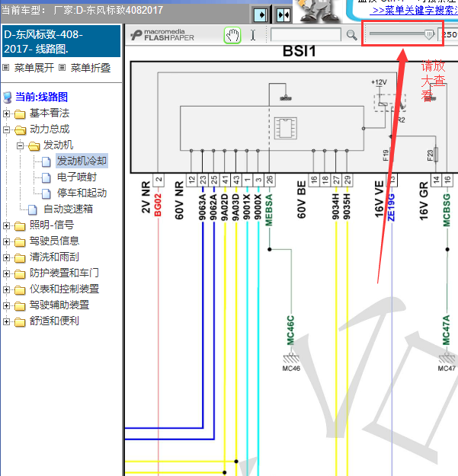The width and height of the screenshot is (458, 476).
Task: Click the BG02 wire label
Action: [158, 205]
